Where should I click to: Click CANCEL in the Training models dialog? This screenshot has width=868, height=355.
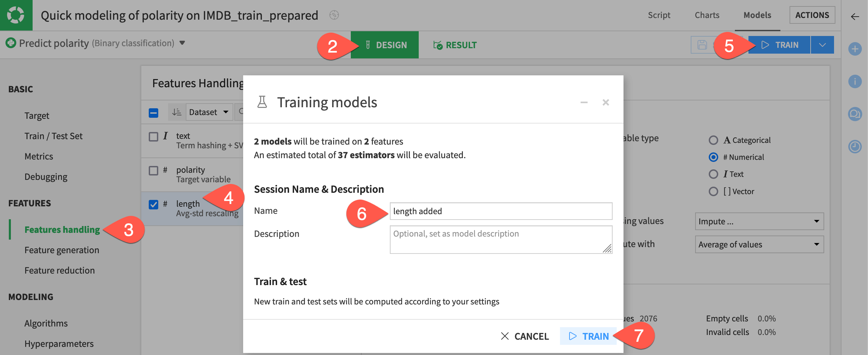pos(525,336)
